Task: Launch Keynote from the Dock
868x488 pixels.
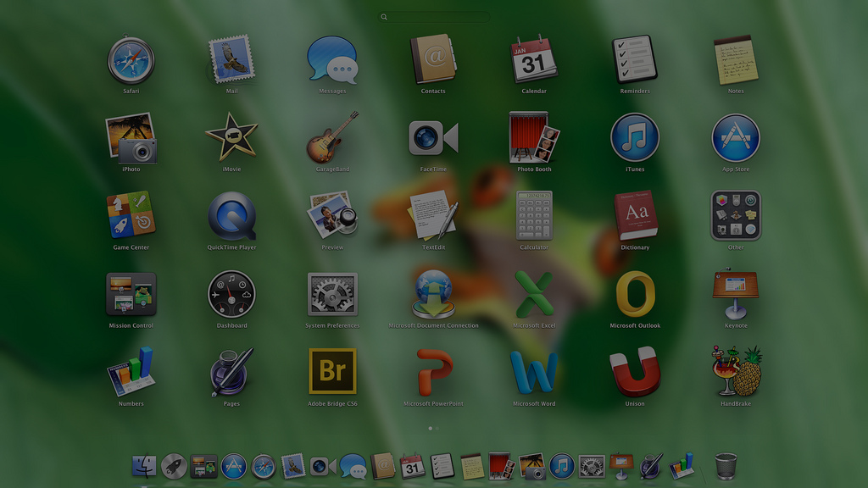Action: 621,467
